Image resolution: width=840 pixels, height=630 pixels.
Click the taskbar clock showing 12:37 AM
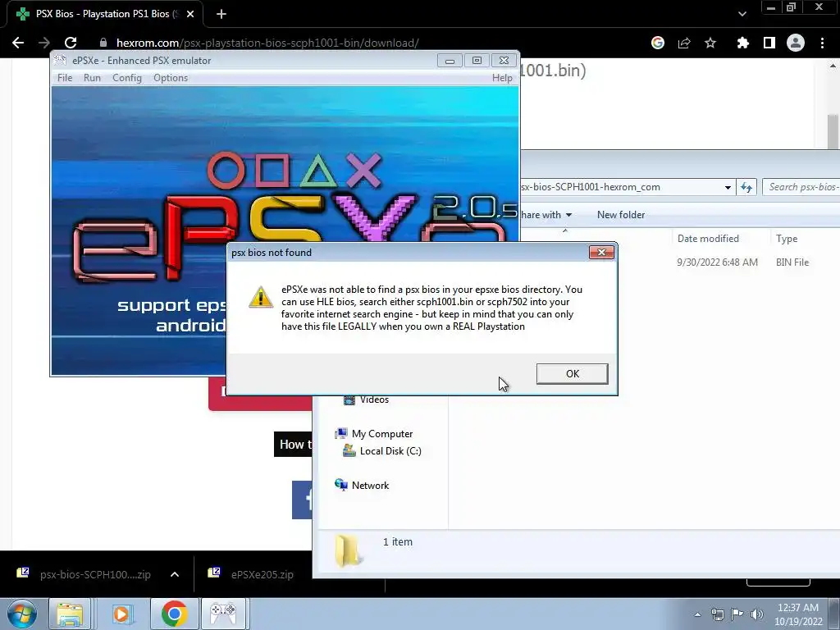coord(798,614)
